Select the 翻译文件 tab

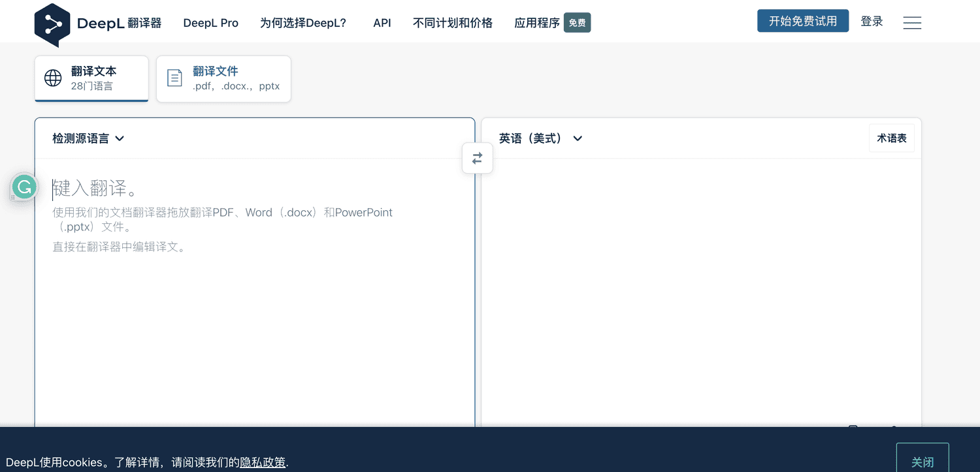[223, 78]
